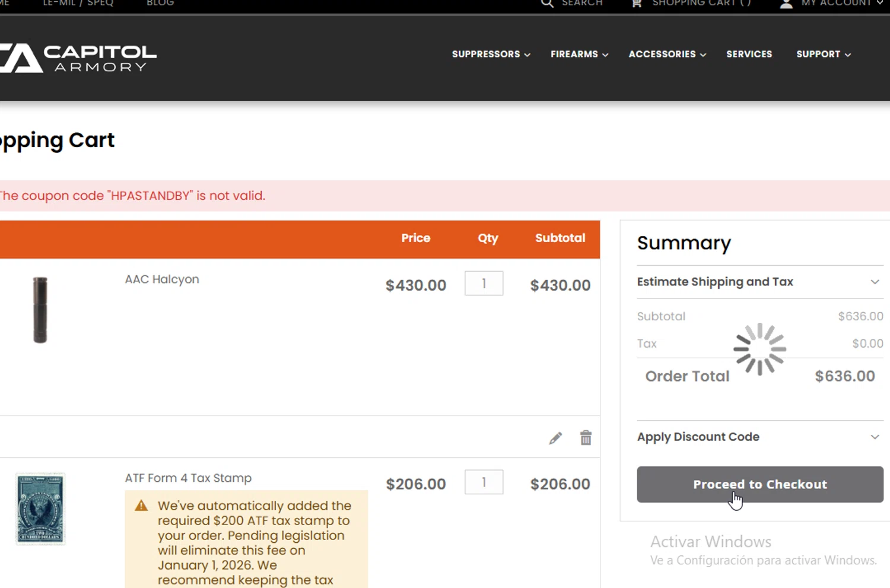Open the AAC Halcyon product link
Screen dimensions: 890x588
[162, 279]
